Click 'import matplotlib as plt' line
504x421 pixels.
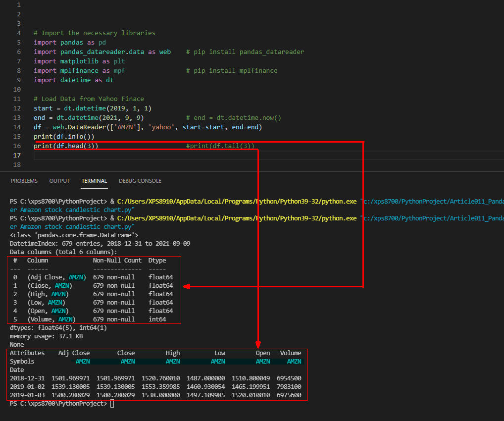[79, 61]
